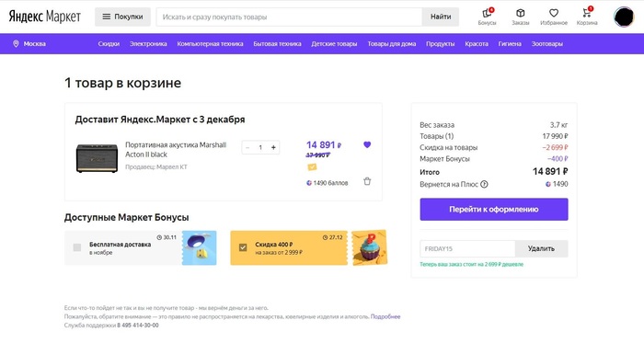Open the Корзина cart icon
The height and width of the screenshot is (355, 644).
(587, 13)
